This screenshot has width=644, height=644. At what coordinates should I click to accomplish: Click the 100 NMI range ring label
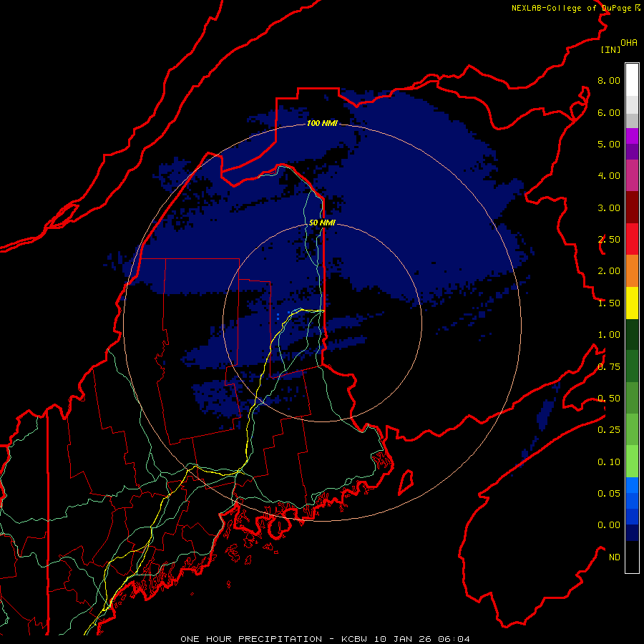click(322, 123)
